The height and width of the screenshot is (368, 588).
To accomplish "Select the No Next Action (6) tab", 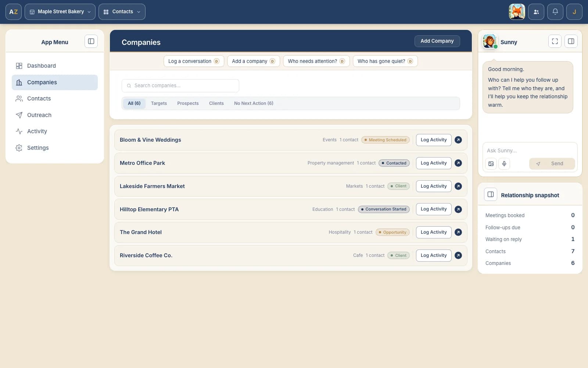I will coord(254,103).
